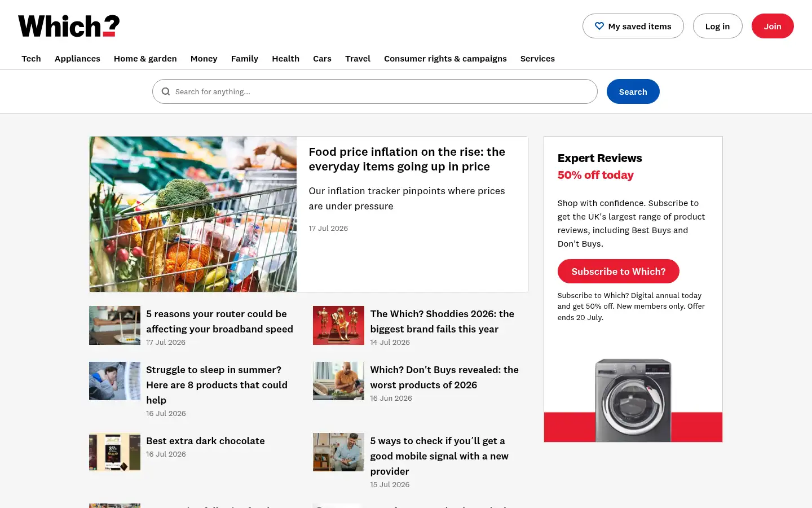This screenshot has width=812, height=508.
Task: Open the Log in button
Action: [717, 26]
